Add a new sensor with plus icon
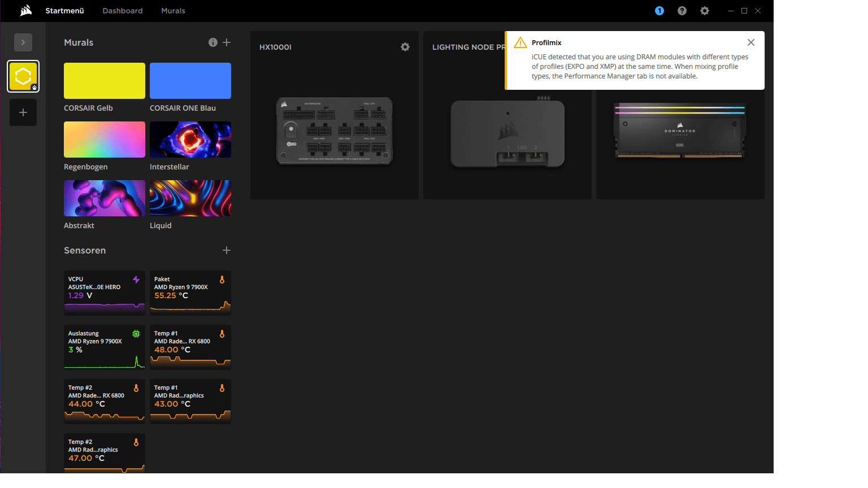The image size is (868, 488). [x=227, y=250]
